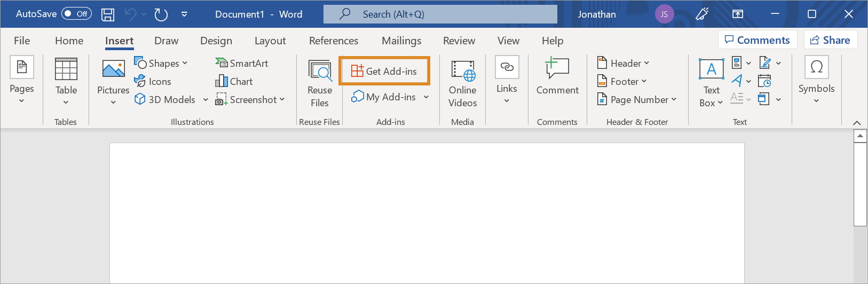Switch to the Home tab

(69, 41)
